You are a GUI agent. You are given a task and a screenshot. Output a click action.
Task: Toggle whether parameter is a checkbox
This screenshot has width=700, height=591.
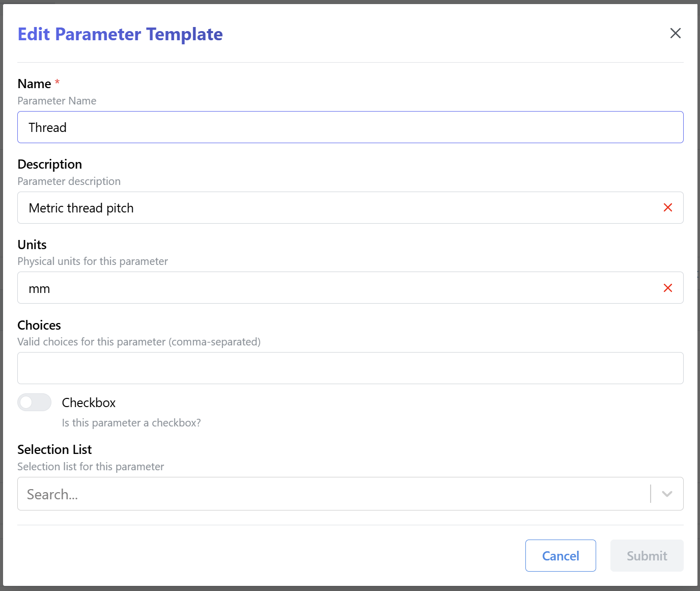[x=34, y=402]
